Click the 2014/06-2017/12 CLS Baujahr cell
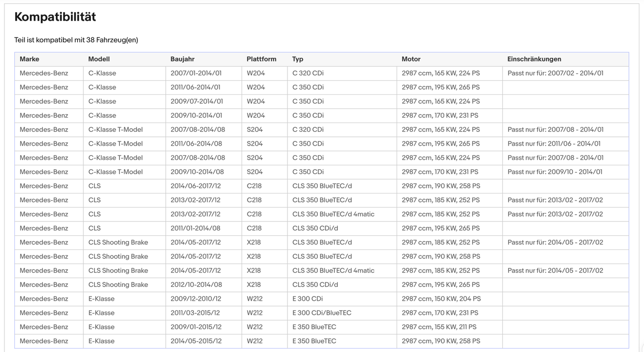Screen dimensions: 644x352 point(196,186)
